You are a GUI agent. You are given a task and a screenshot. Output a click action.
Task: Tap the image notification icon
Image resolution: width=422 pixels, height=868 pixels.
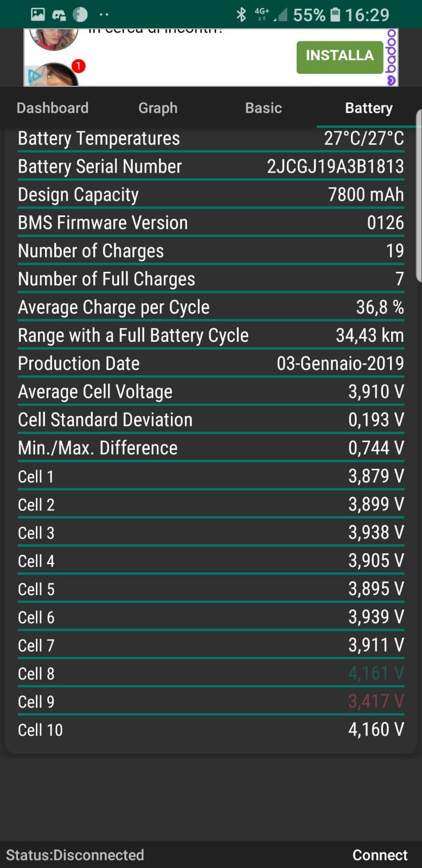point(37,15)
